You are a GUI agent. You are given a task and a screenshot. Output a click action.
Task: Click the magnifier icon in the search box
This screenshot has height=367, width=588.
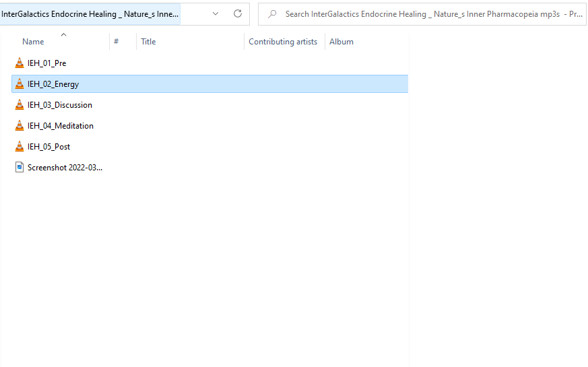pyautogui.click(x=272, y=14)
